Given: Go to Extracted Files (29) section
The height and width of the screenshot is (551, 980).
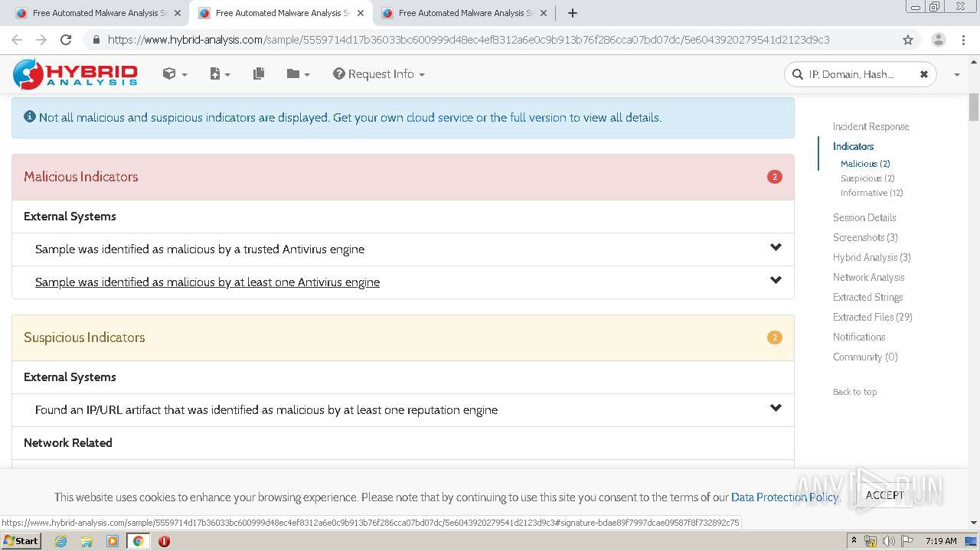Looking at the screenshot, I should click(x=873, y=318).
